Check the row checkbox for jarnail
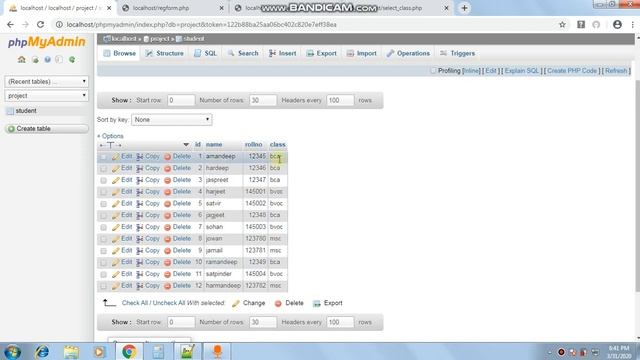640x360 pixels. (103, 251)
